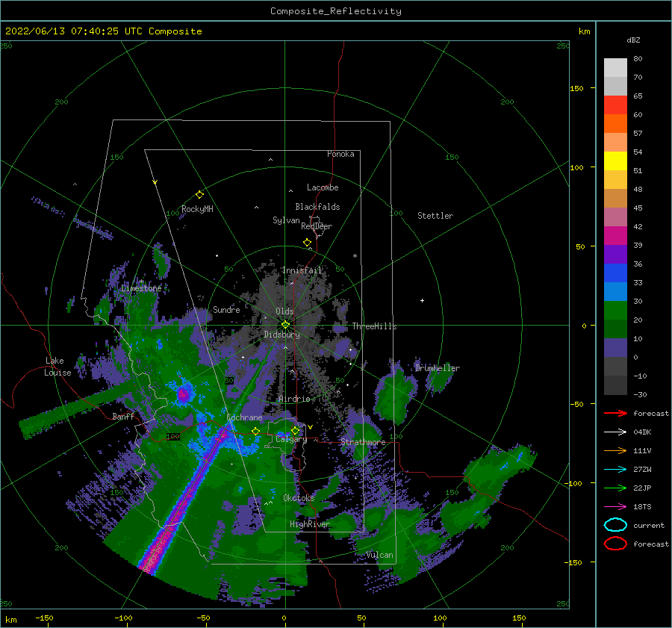This screenshot has height=628, width=672.
Task: Click the magenta 18TS arrow icon
Action: pos(615,507)
